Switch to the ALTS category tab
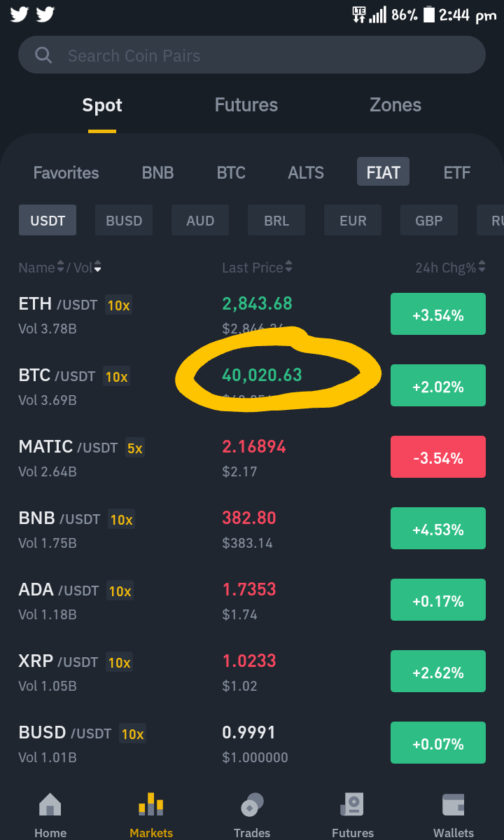The height and width of the screenshot is (840, 504). pos(306,172)
